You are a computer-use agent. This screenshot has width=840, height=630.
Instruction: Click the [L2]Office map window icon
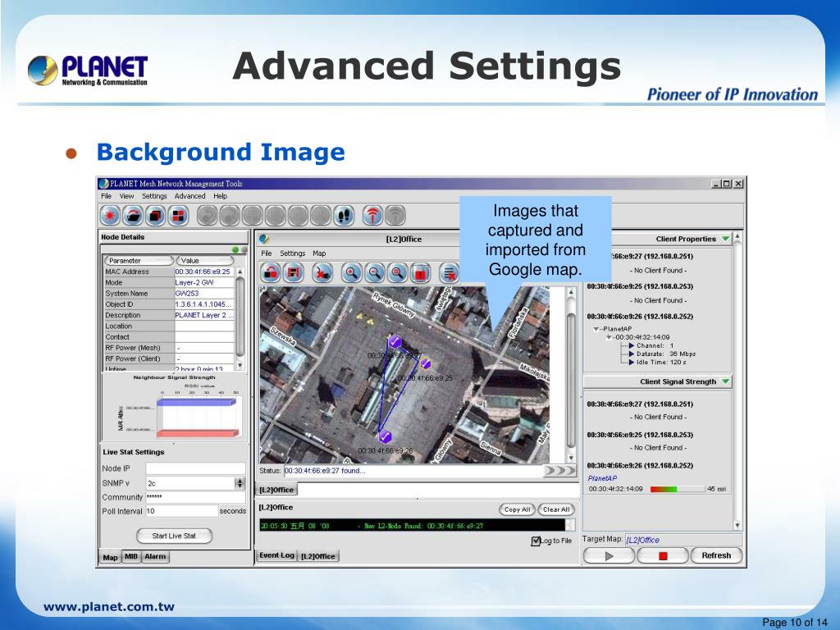click(x=264, y=239)
